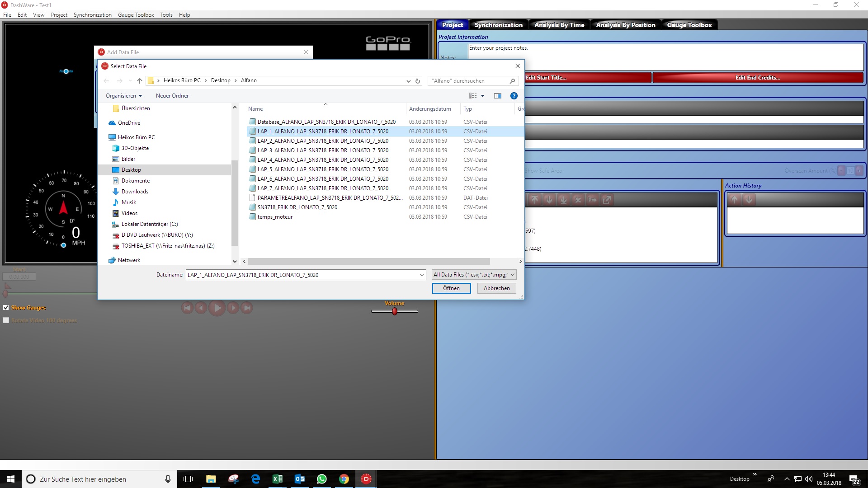Click the project notes text field
The height and width of the screenshot is (488, 868).
(x=665, y=57)
